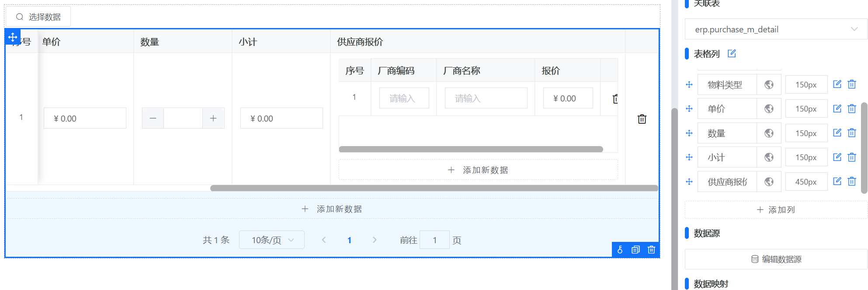Delete the 物料类型 column
The image size is (868, 290).
click(x=852, y=84)
